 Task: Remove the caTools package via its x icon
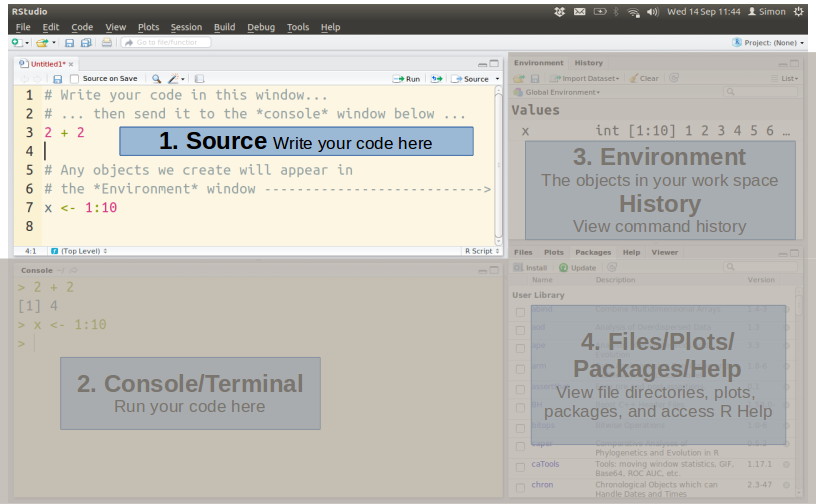pyautogui.click(x=786, y=464)
